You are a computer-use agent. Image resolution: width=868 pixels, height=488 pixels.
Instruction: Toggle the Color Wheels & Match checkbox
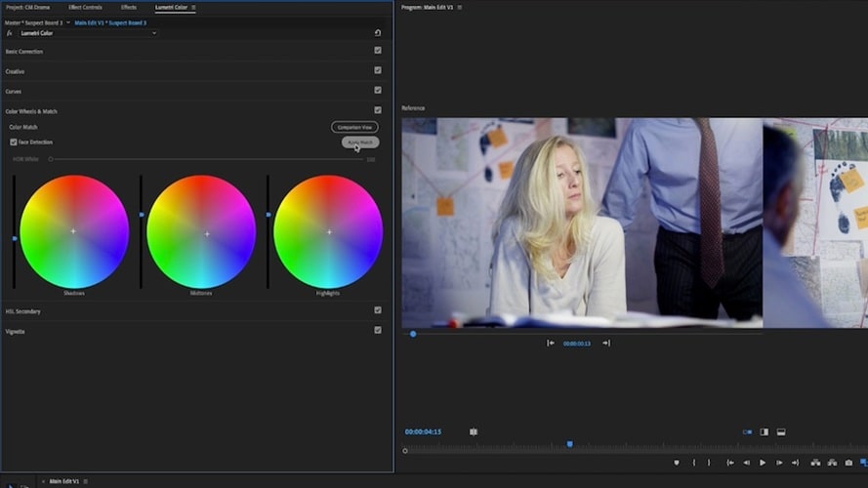coord(378,110)
